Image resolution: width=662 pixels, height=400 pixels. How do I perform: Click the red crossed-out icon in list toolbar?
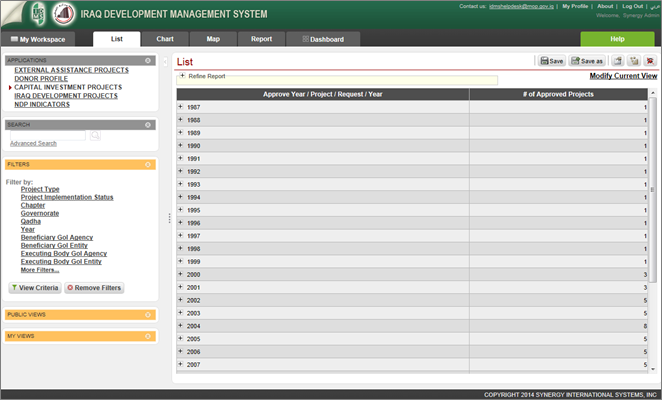pos(650,61)
